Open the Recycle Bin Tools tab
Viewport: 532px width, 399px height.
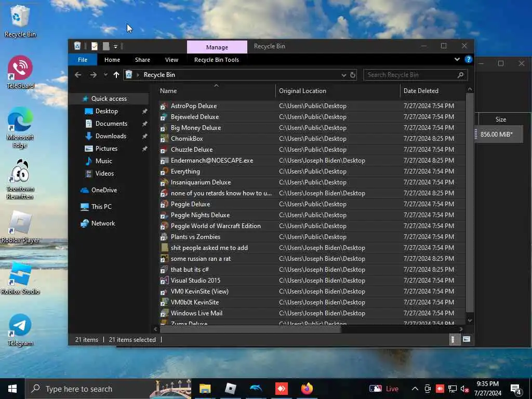(217, 60)
